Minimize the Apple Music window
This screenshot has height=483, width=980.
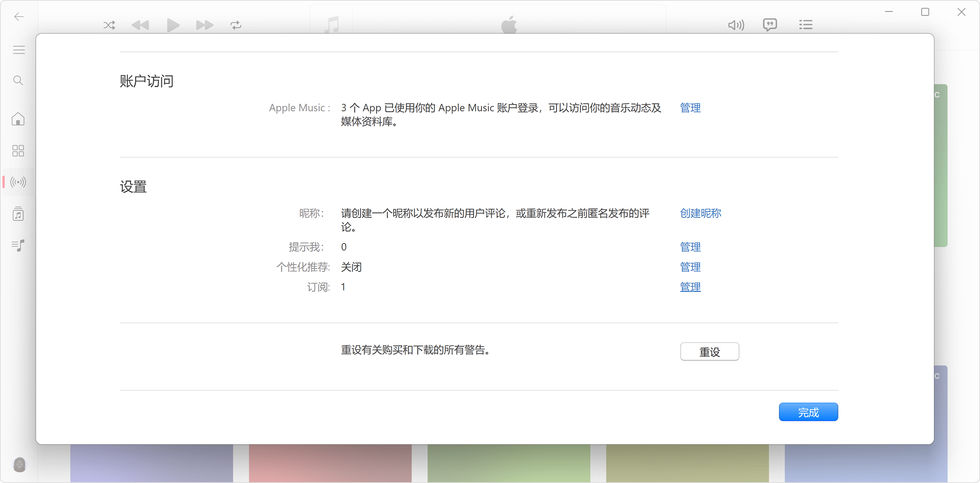tap(889, 12)
